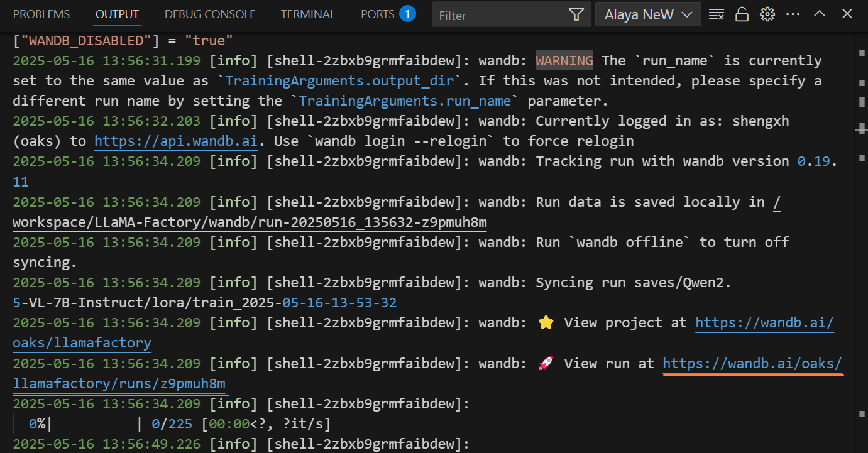868x453 pixels.
Task: Click the 13:56:49.226 timestamp line
Action: pos(241,444)
